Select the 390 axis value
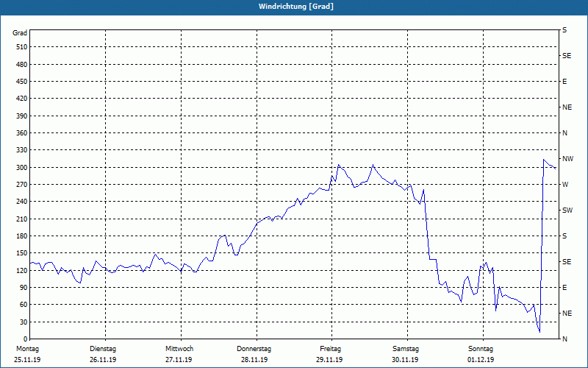588x368 pixels. tap(22, 116)
